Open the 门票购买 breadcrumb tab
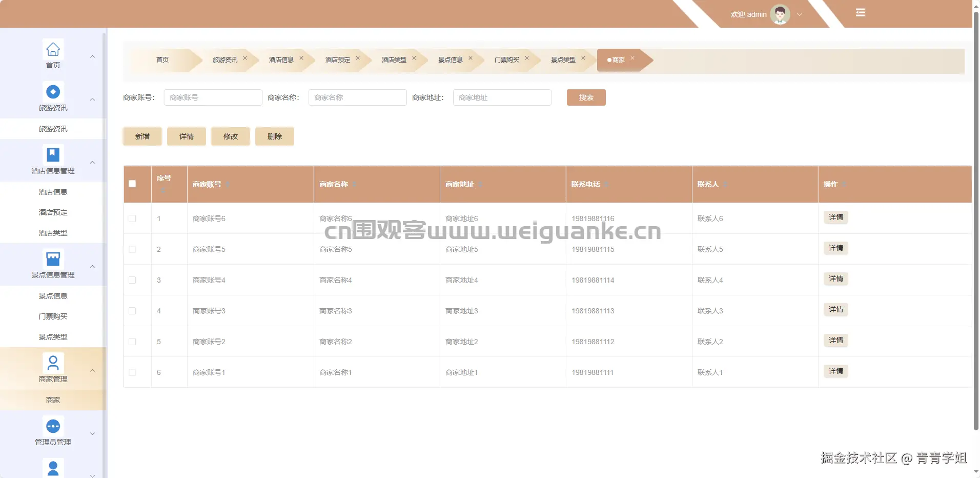 pyautogui.click(x=507, y=59)
